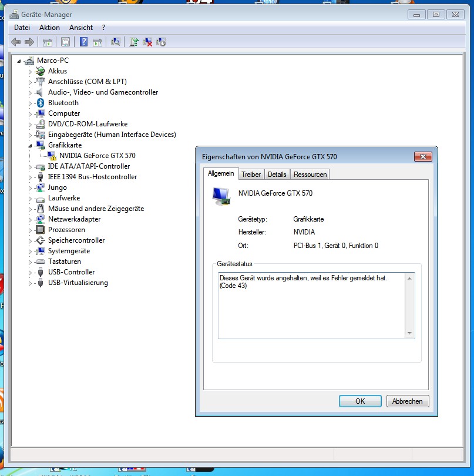
Task: Open the Datei menu
Action: pyautogui.click(x=22, y=28)
